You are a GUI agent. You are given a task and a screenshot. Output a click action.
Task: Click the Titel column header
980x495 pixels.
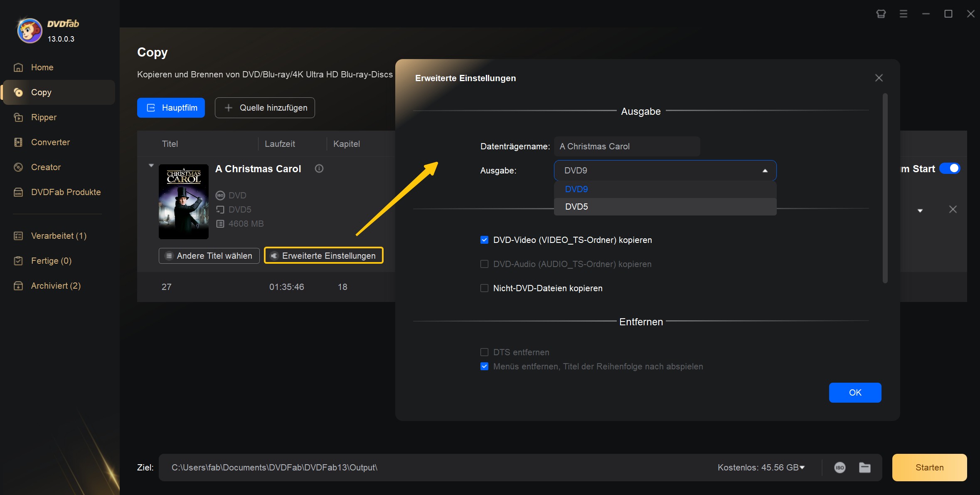point(170,144)
